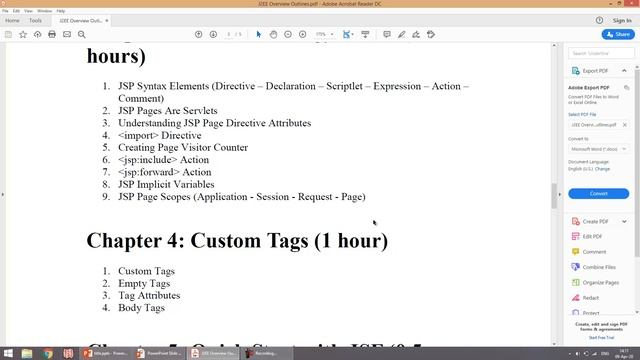This screenshot has width=640, height=360.
Task: Open the Comment tool in side panel
Action: (x=594, y=252)
